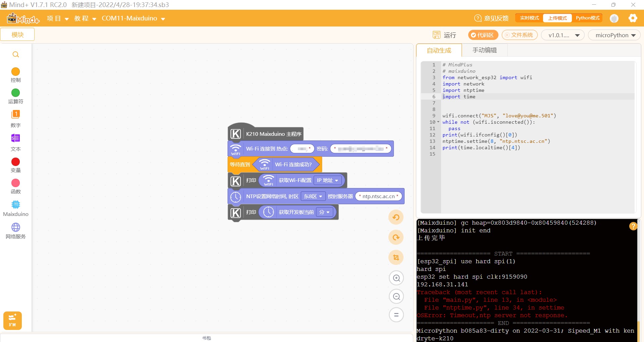Open the 项目 menu
Viewport: 644px width, 342px height.
pyautogui.click(x=58, y=18)
